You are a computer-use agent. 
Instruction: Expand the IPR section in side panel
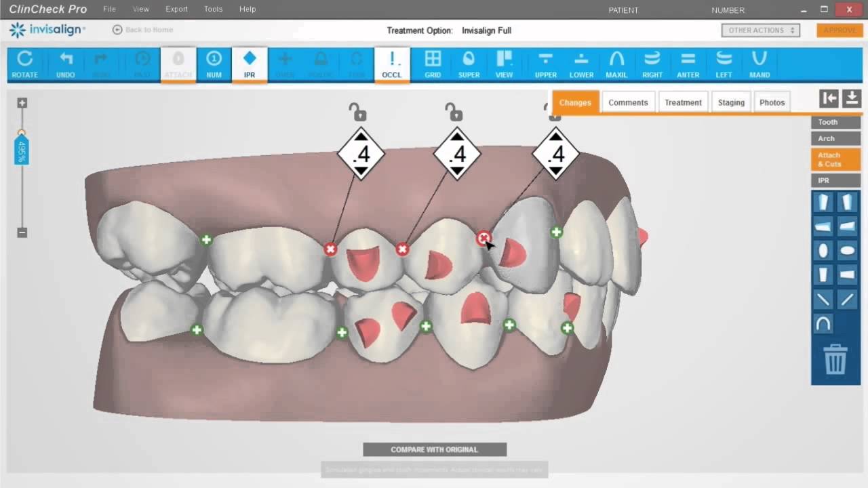[x=835, y=180]
